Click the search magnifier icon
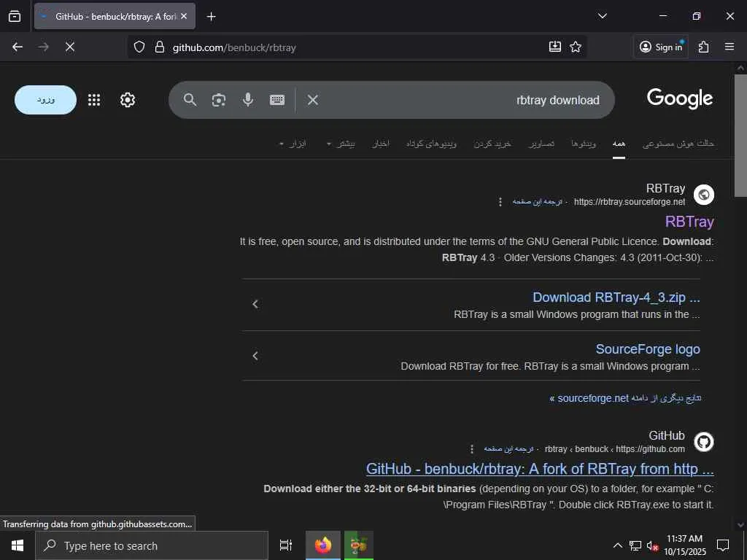747x560 pixels. click(190, 100)
